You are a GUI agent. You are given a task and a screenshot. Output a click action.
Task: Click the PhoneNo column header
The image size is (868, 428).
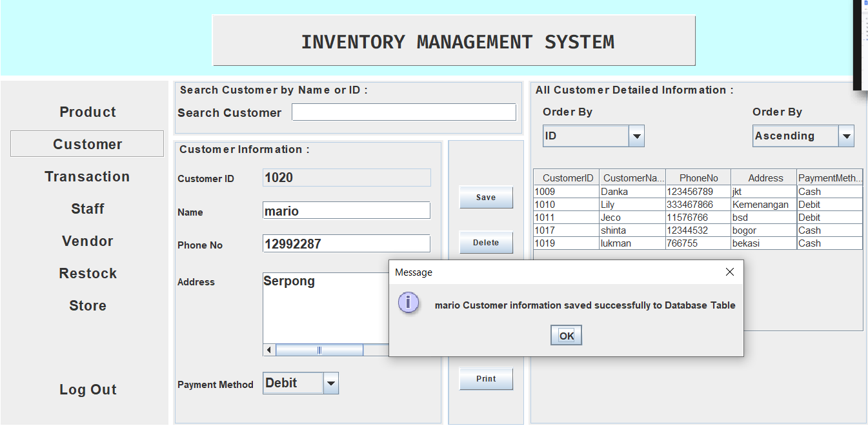(698, 178)
